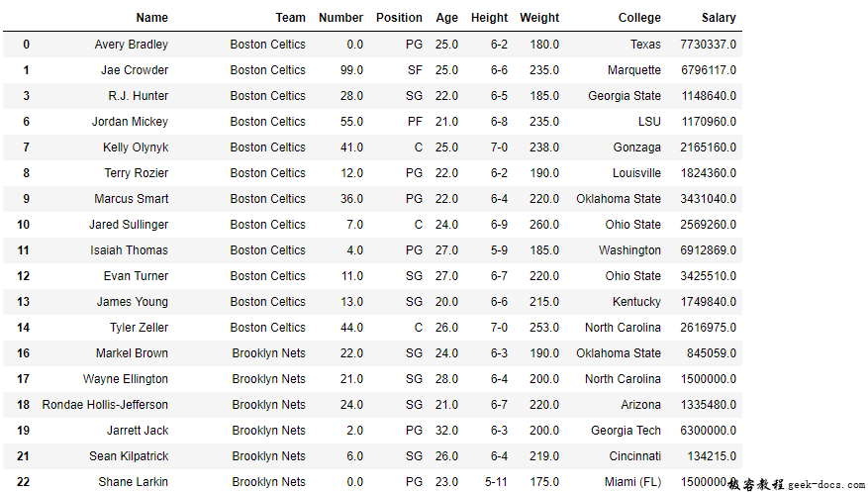The height and width of the screenshot is (492, 868).
Task: Click the Team column header
Action: (x=290, y=18)
